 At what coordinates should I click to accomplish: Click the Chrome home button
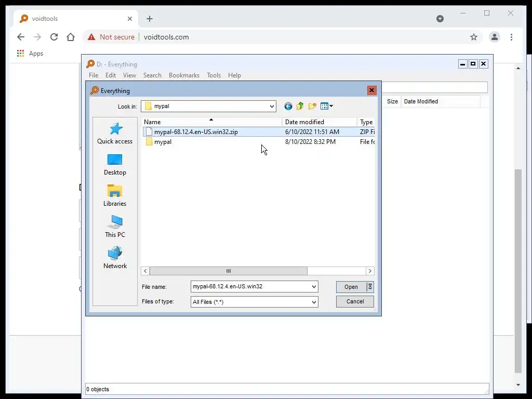tap(71, 37)
